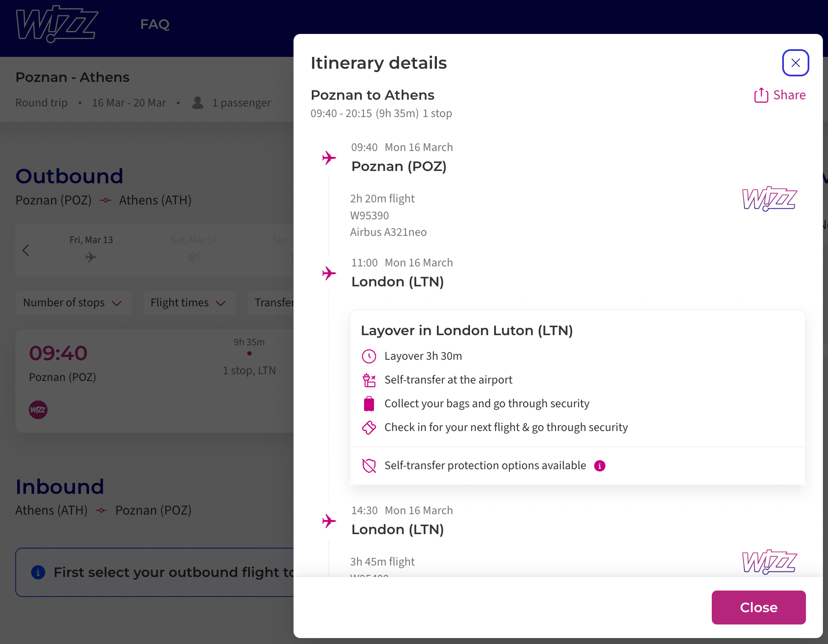This screenshot has width=828, height=644.
Task: Click the self-transfer protection shield icon
Action: tap(369, 466)
